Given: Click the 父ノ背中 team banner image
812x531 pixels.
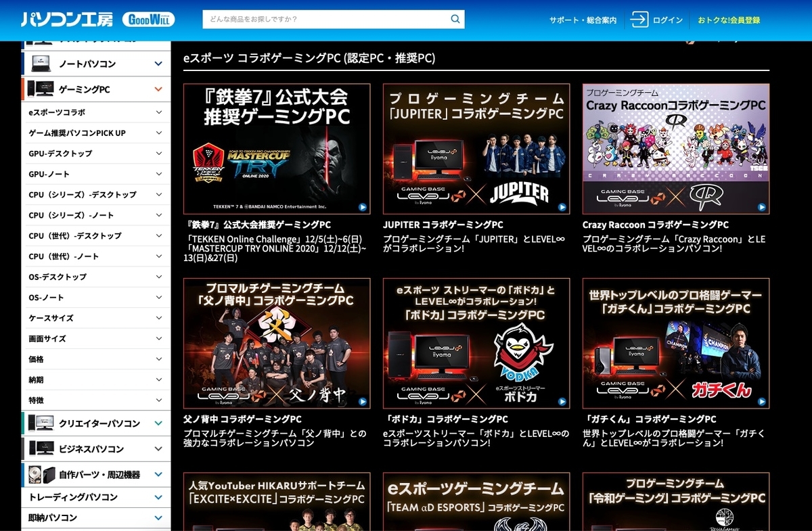Looking at the screenshot, I should coord(277,343).
